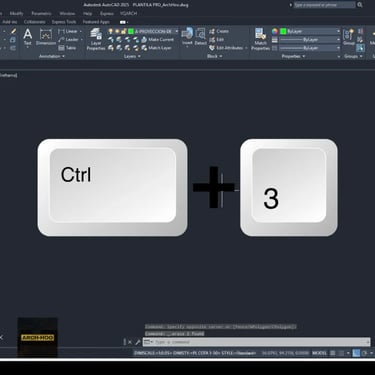
Task: Click Create block
Action: click(x=219, y=31)
